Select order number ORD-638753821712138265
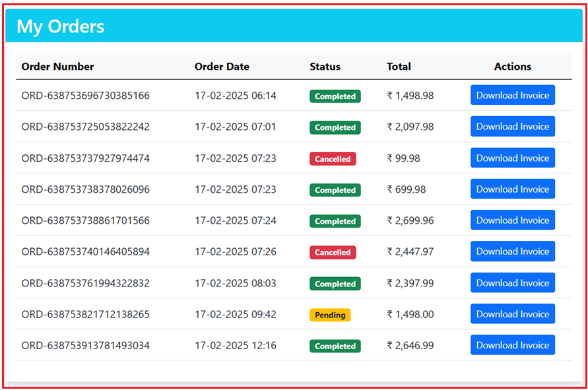 (x=86, y=314)
